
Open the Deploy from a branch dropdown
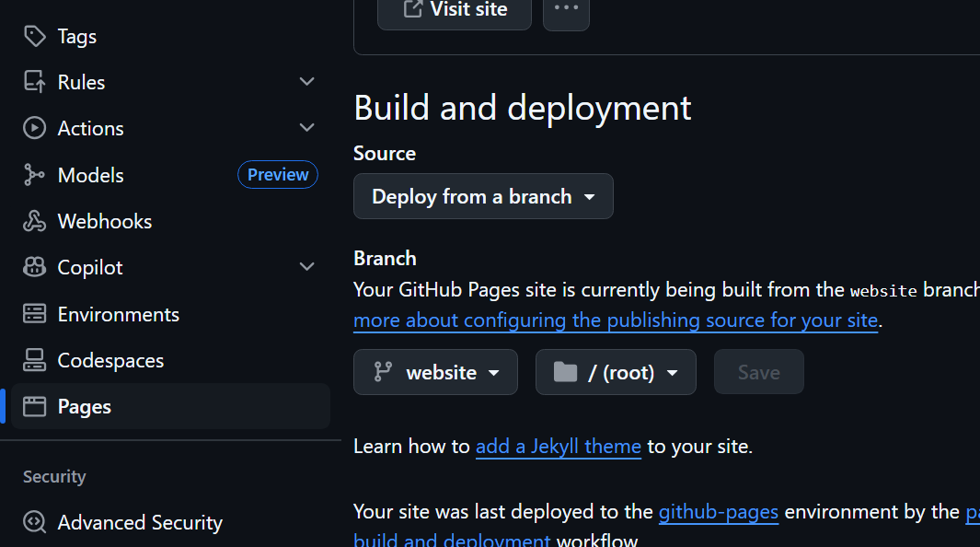click(483, 196)
